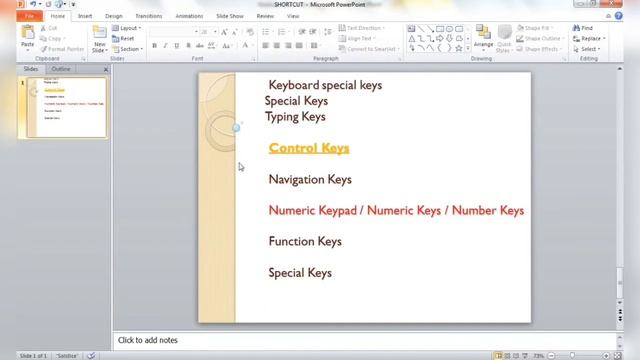
Task: Open the Section dropdown
Action: pyautogui.click(x=127, y=49)
